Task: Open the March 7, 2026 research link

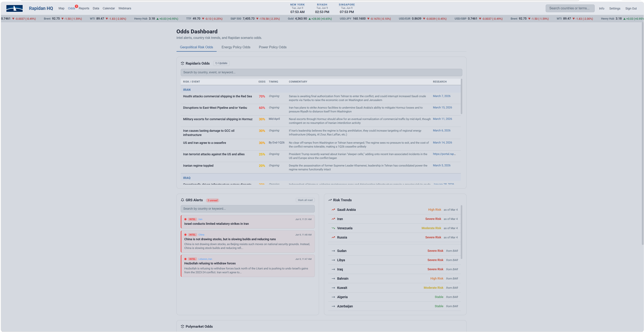Action: (442, 96)
